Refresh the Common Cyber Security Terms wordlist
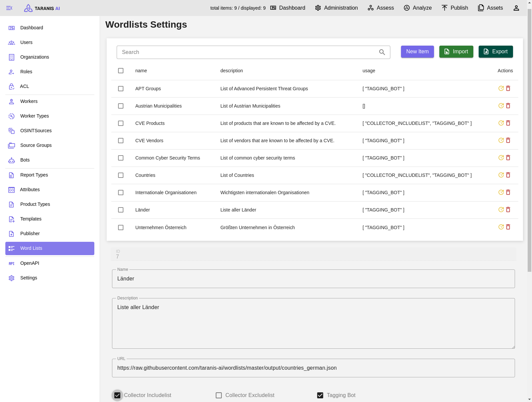This screenshot has width=532, height=402. pos(501,158)
